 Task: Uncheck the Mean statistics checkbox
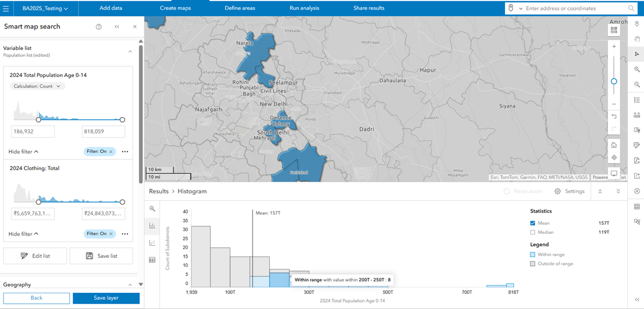click(x=533, y=223)
